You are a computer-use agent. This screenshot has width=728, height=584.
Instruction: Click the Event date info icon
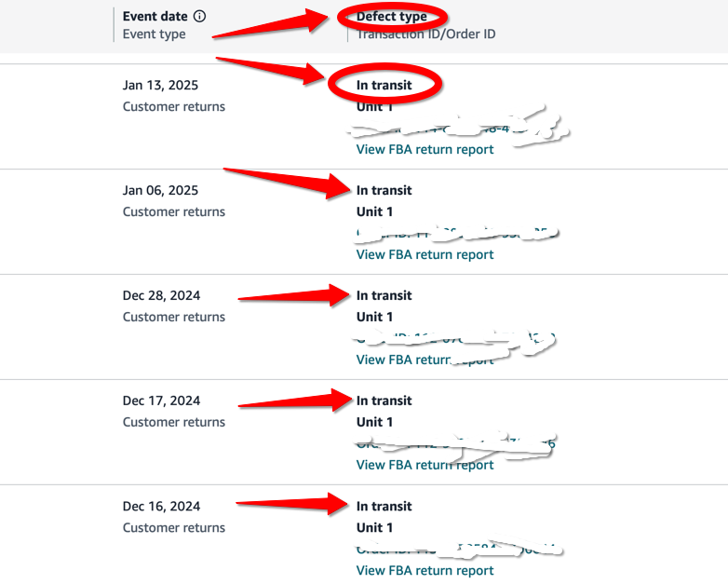(199, 16)
